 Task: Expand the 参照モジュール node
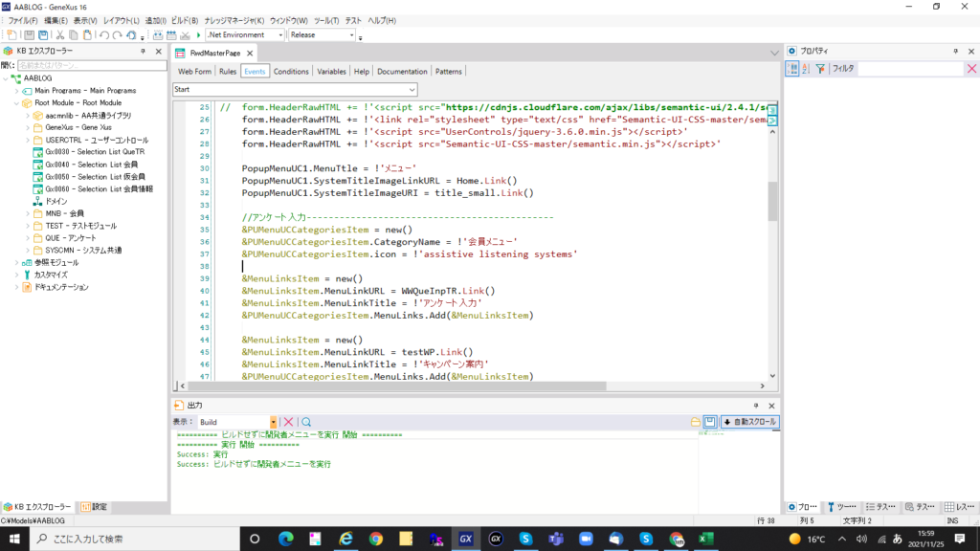click(17, 262)
